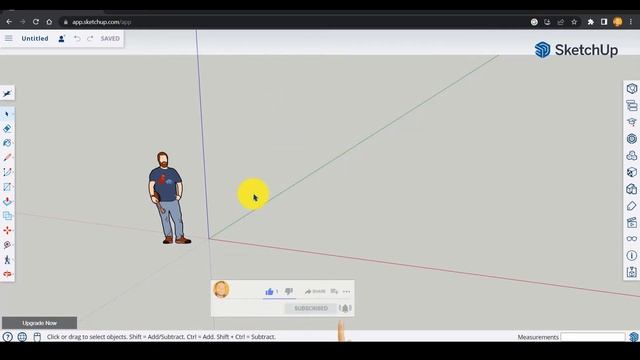Open the Instructor graduation cap panel

pyautogui.click(x=631, y=122)
